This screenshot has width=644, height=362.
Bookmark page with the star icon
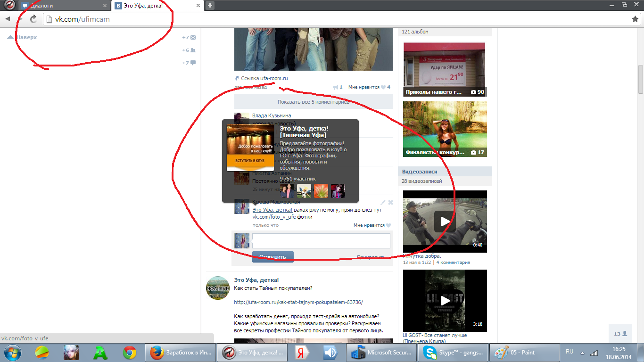tap(635, 19)
